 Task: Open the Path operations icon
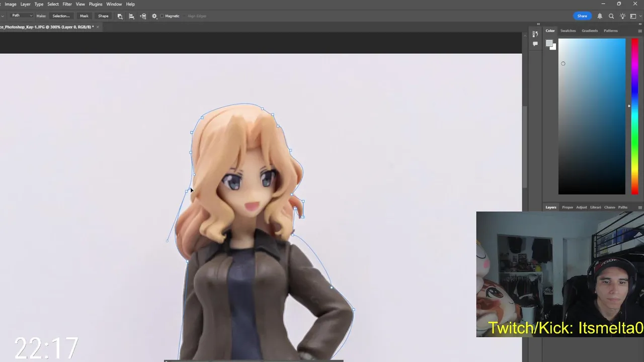tap(120, 16)
